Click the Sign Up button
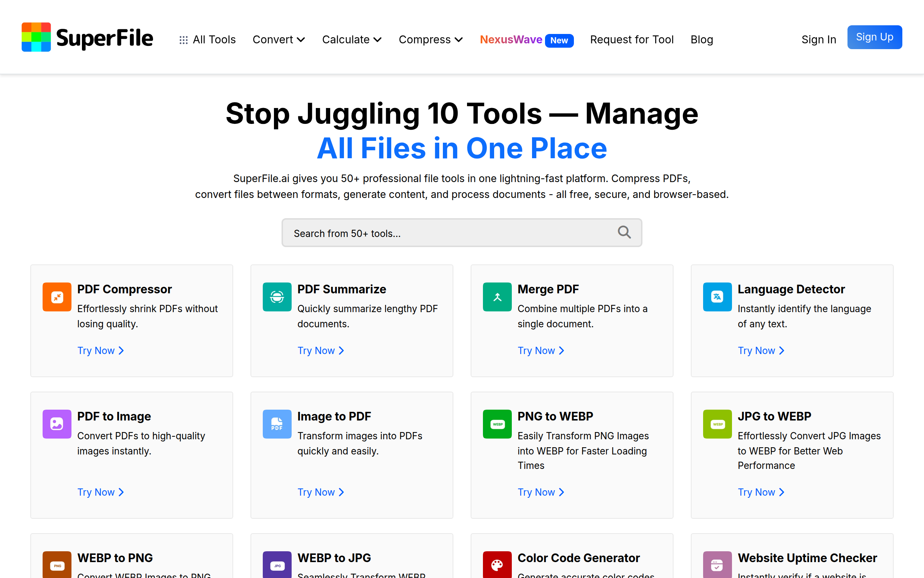This screenshot has width=924, height=578. pos(874,37)
